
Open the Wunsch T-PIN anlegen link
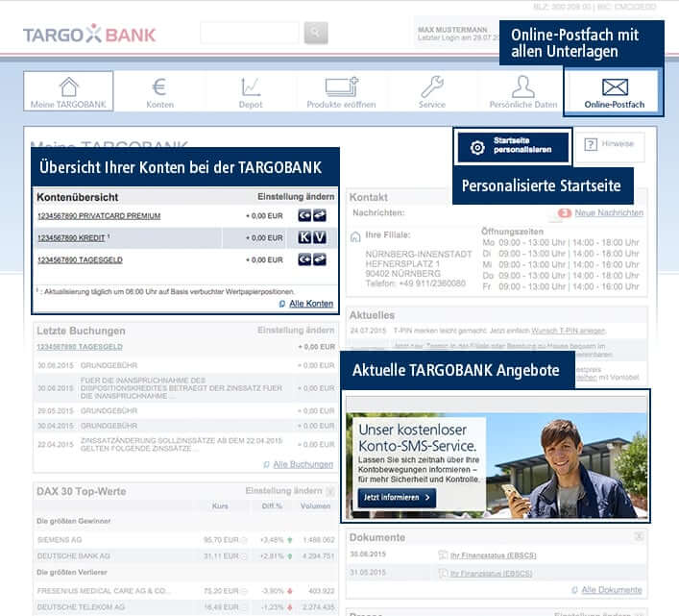click(569, 331)
